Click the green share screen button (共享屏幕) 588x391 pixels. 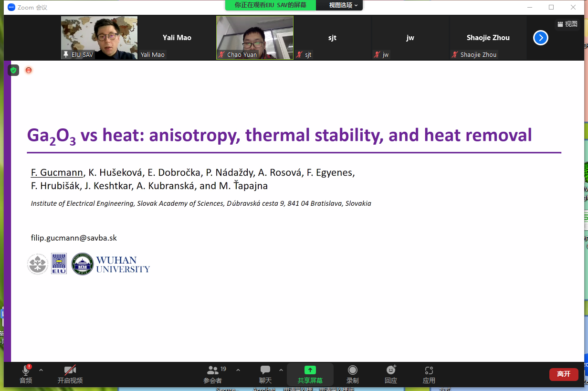pyautogui.click(x=310, y=374)
